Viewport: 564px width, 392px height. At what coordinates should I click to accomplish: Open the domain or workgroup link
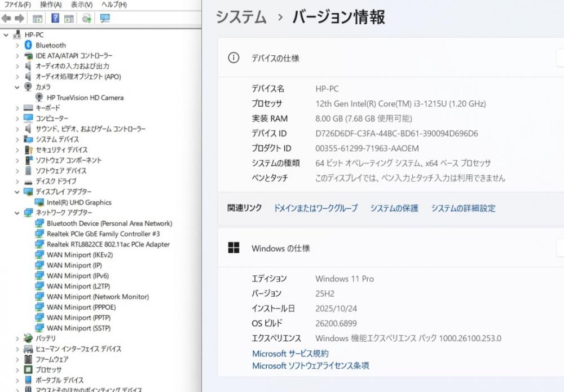click(315, 208)
